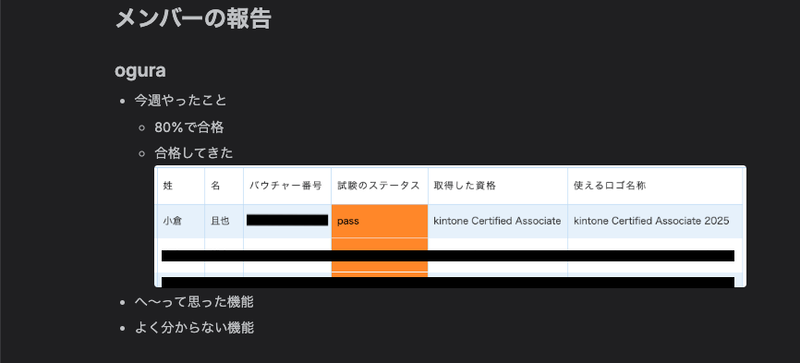Click the 合格してきた sub-bullet

click(x=193, y=153)
